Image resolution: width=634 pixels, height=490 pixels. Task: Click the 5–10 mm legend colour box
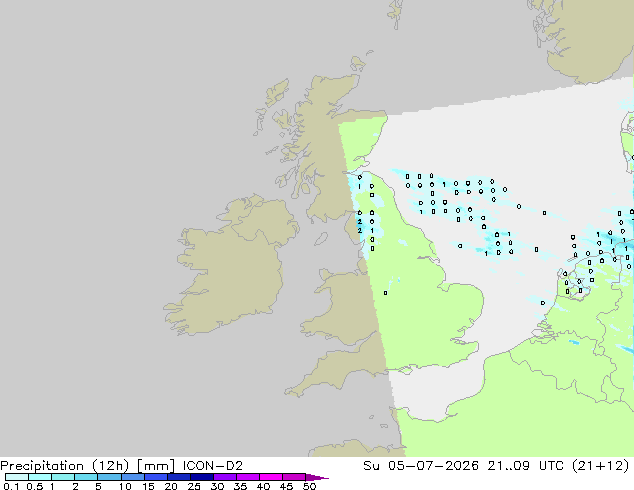(x=110, y=477)
